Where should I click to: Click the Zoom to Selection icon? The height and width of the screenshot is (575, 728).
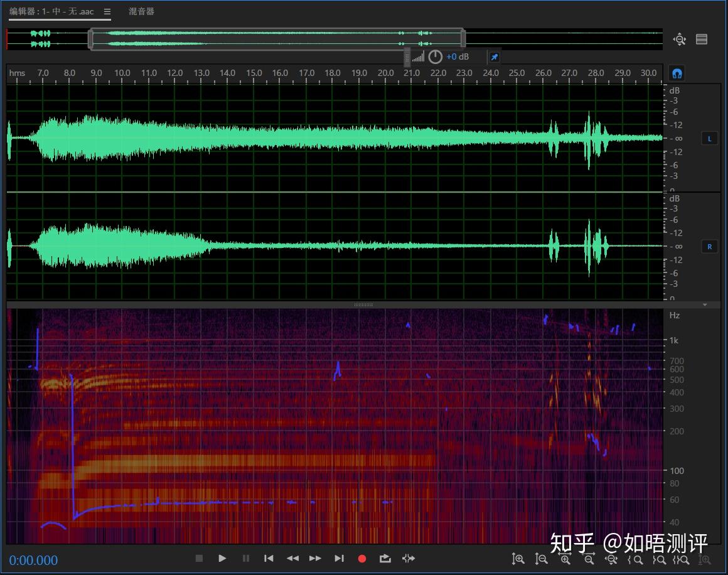[681, 560]
